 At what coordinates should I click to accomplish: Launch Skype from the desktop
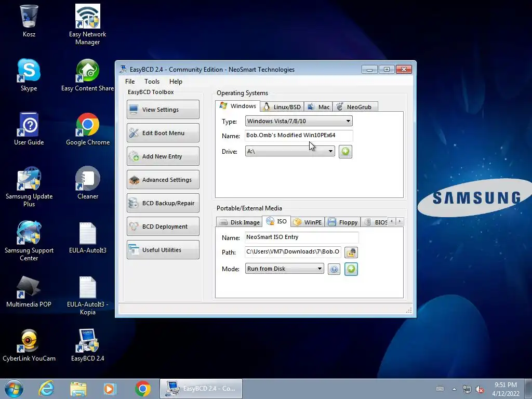pyautogui.click(x=29, y=75)
